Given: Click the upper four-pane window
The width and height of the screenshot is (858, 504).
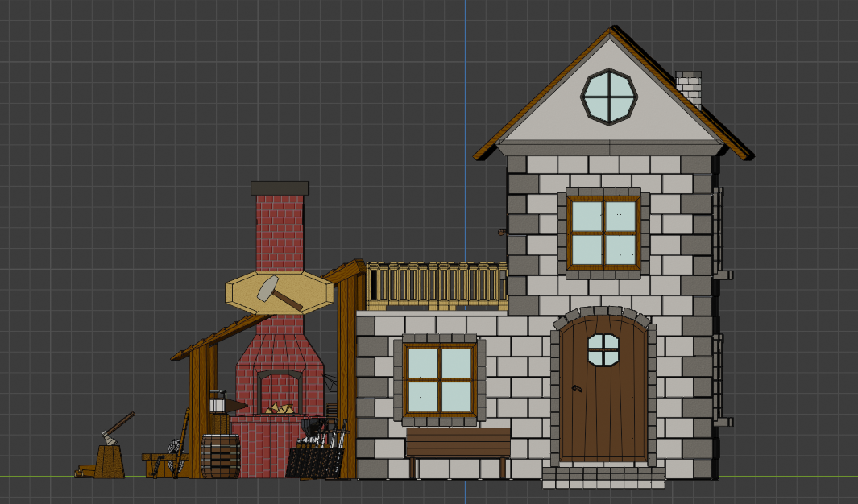Looking at the screenshot, I should 602,233.
